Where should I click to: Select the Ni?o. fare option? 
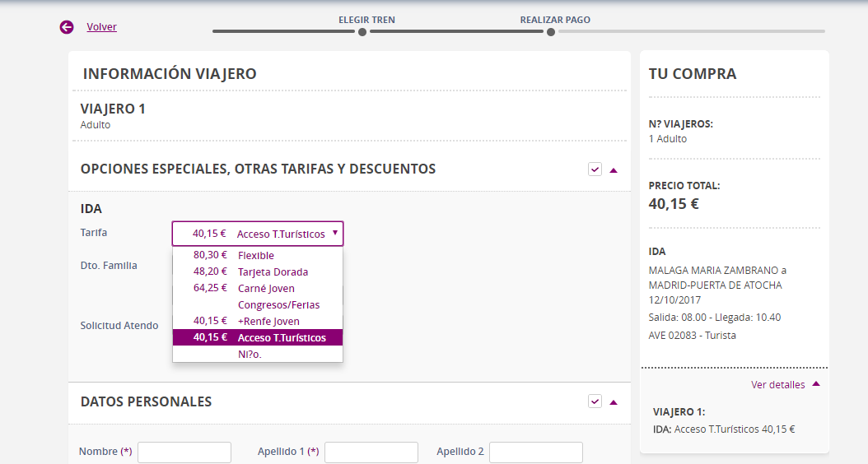(258, 354)
